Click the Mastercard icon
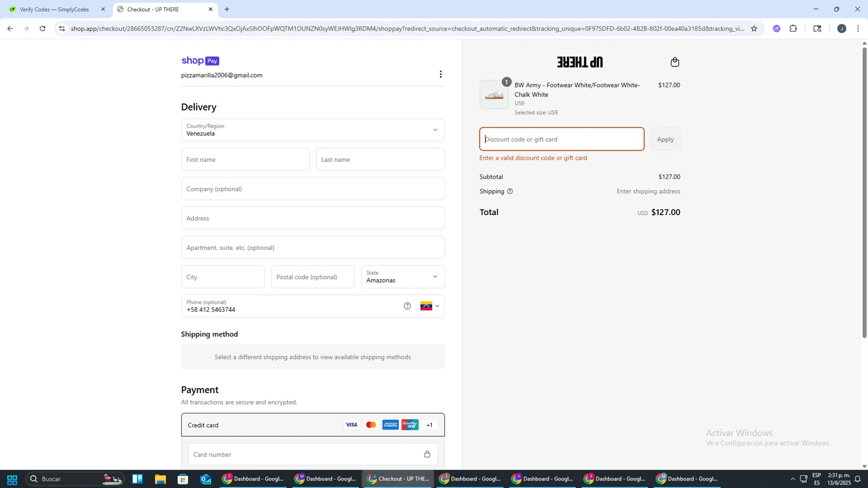This screenshot has width=868, height=488. tap(371, 425)
